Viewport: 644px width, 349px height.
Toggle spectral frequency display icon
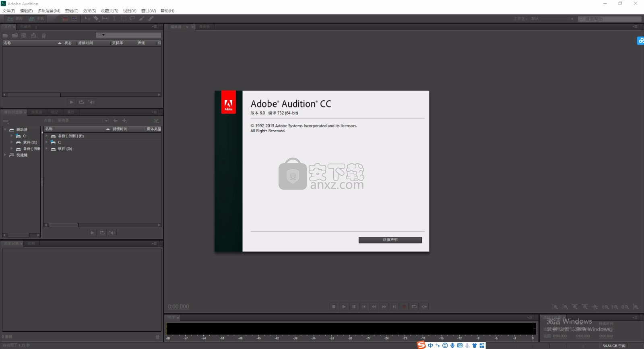65,19
